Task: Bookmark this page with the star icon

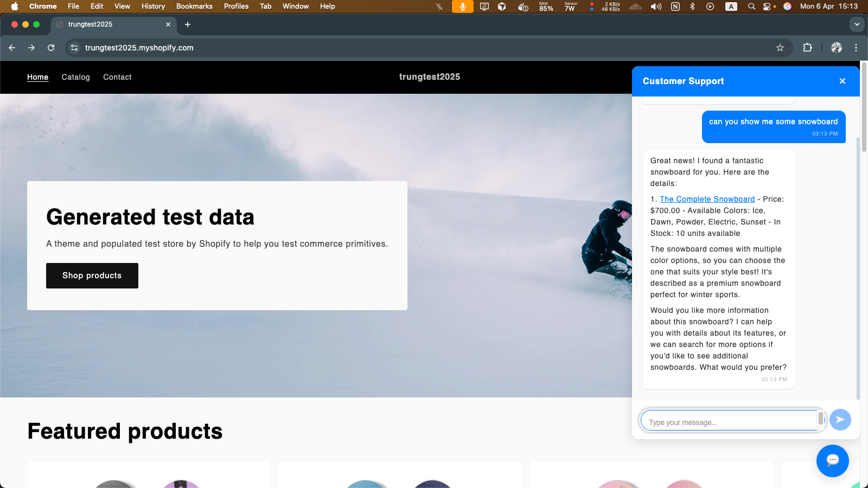Action: pyautogui.click(x=780, y=48)
